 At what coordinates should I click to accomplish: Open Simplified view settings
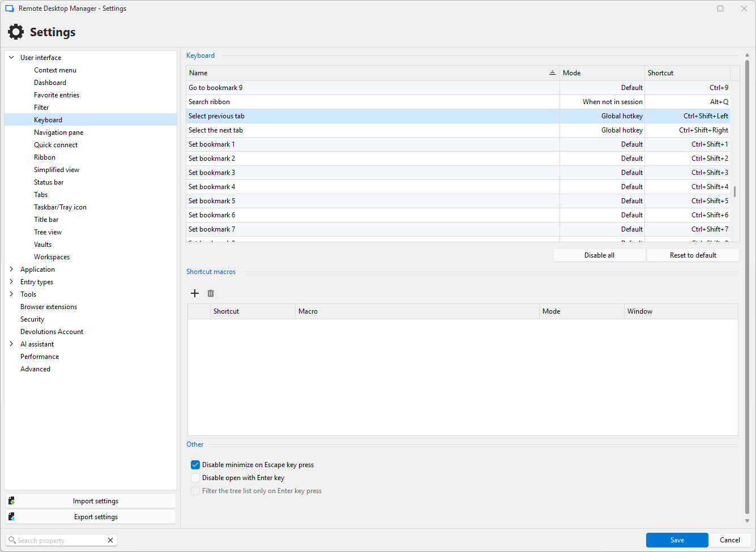[x=57, y=170]
